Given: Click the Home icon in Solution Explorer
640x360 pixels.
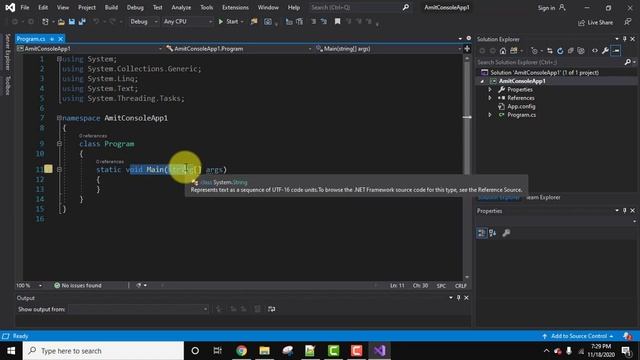Looking at the screenshot, I should click(x=503, y=51).
